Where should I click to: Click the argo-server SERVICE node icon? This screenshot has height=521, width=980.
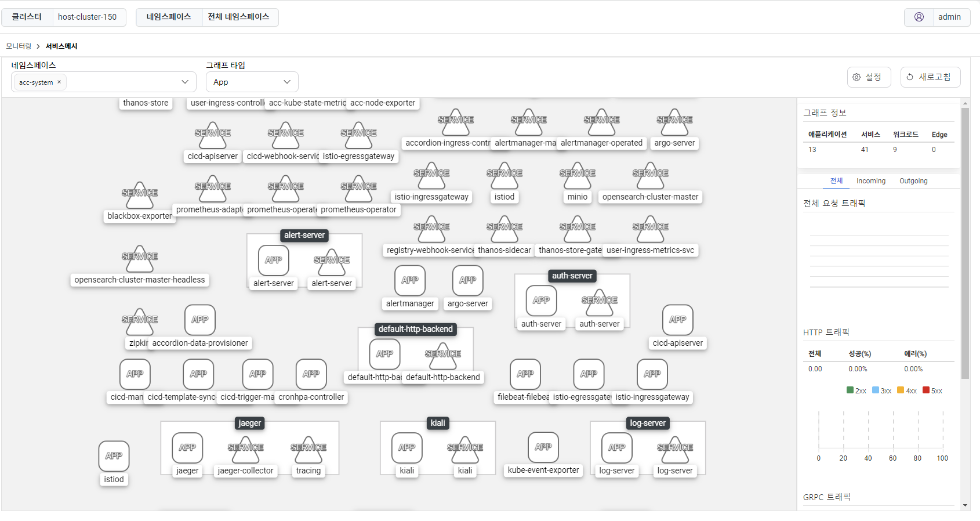pyautogui.click(x=675, y=122)
